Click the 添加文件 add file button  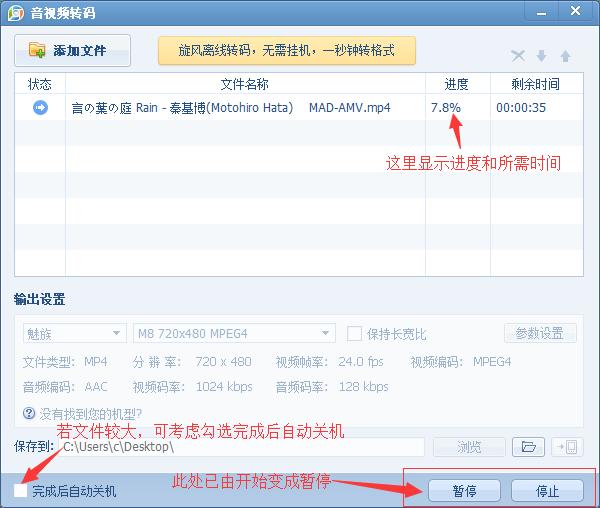click(72, 50)
